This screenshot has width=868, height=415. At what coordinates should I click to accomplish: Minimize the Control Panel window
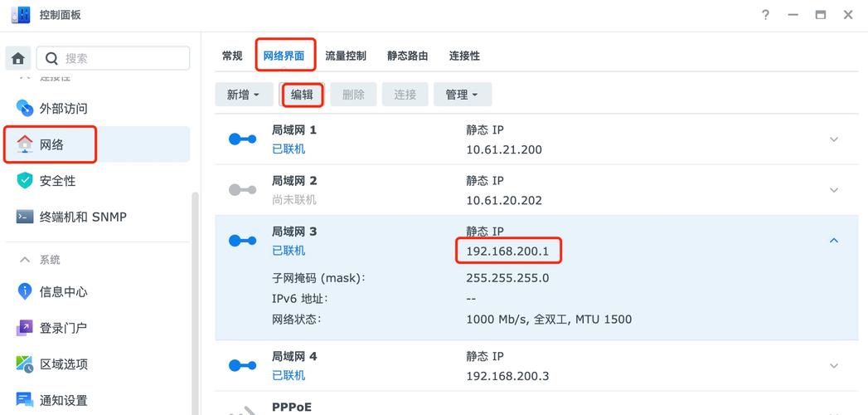(793, 15)
